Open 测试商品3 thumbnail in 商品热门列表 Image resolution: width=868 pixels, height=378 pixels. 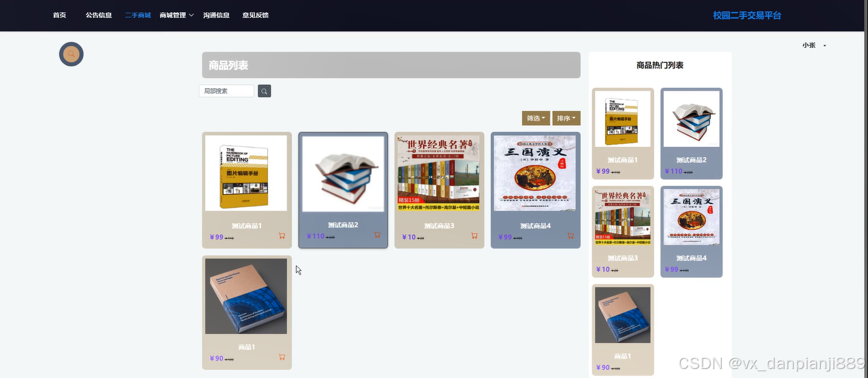(623, 217)
